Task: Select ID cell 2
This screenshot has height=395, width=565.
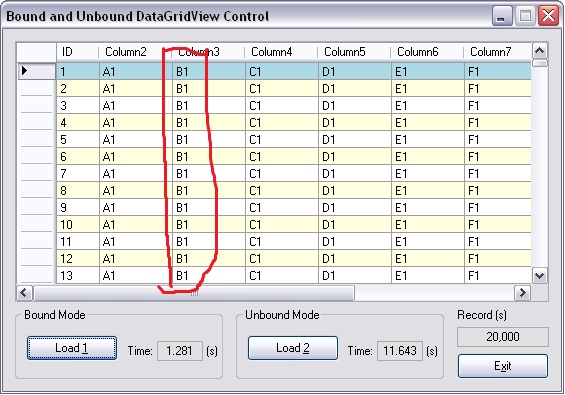Action: tap(78, 88)
